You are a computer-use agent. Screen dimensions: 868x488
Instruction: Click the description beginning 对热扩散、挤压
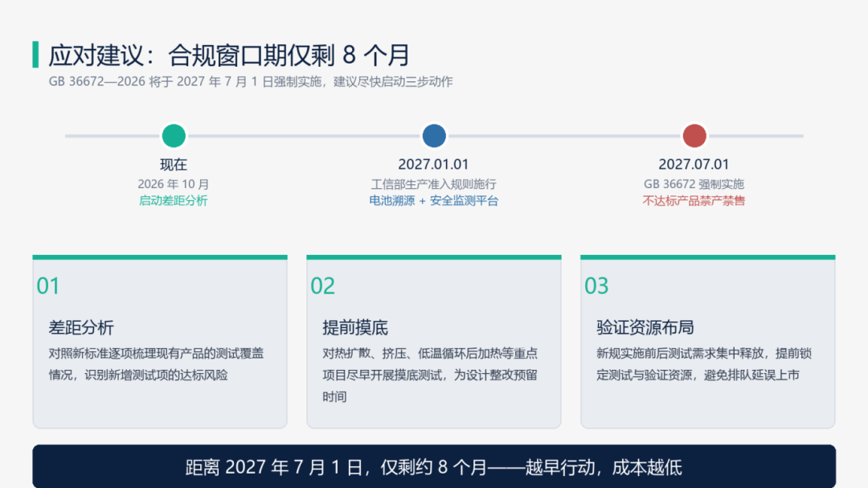tap(430, 375)
